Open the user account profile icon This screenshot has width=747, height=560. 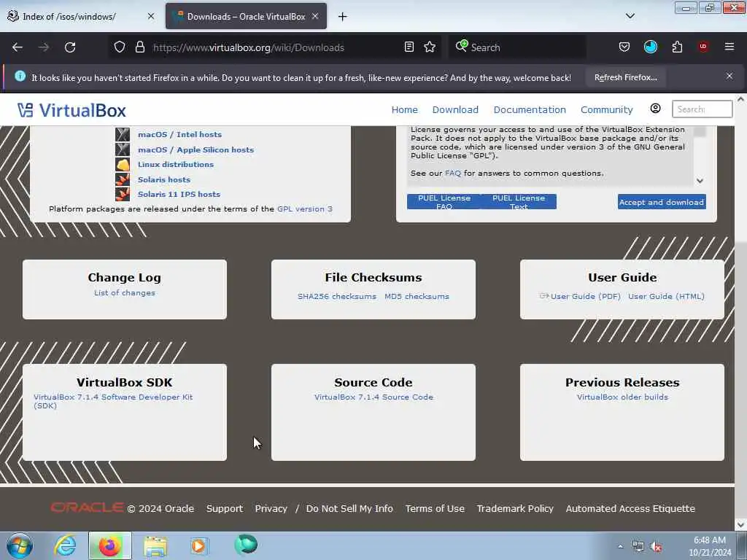point(656,109)
